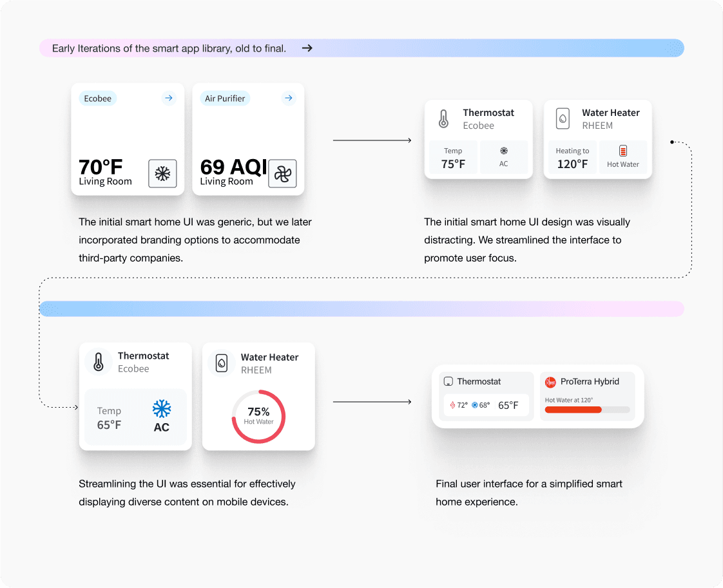Screen dimensions: 723x588
Task: Click small thermostat icon in final UI
Action: tap(448, 381)
